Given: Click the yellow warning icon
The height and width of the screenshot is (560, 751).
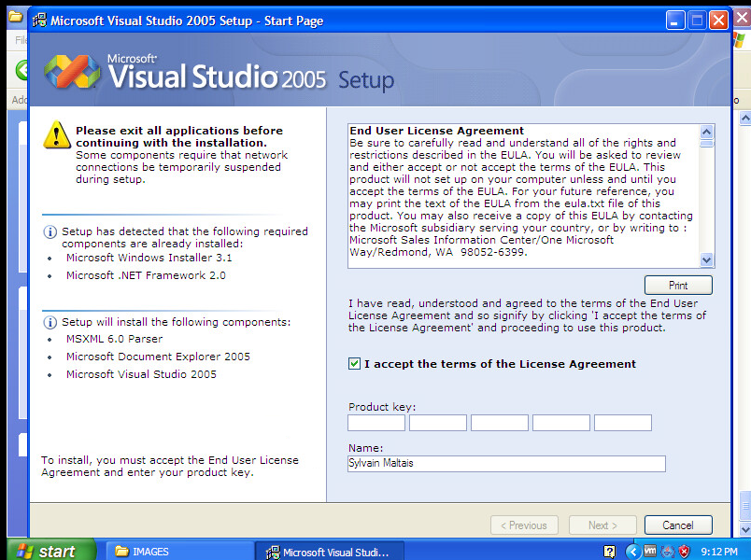Looking at the screenshot, I should [x=57, y=135].
